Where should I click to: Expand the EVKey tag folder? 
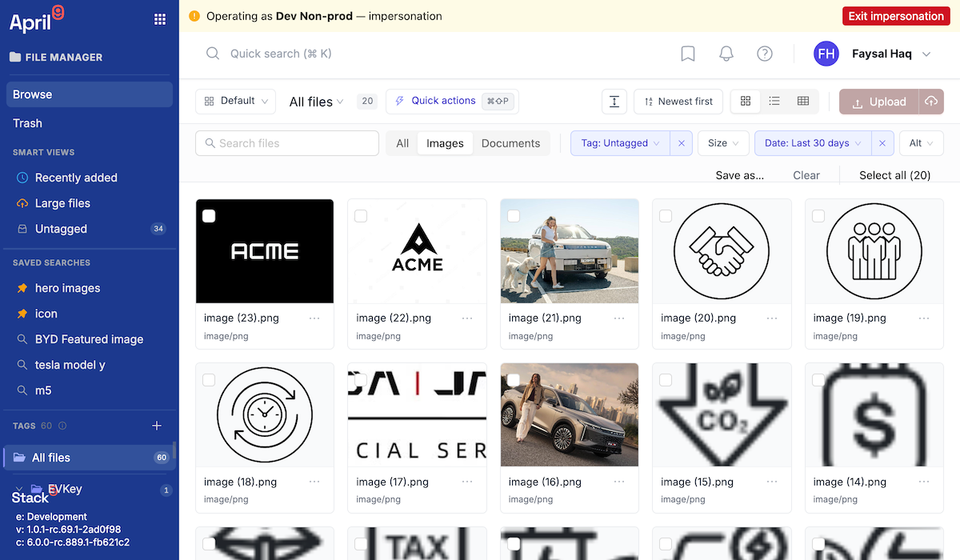pos(20,489)
